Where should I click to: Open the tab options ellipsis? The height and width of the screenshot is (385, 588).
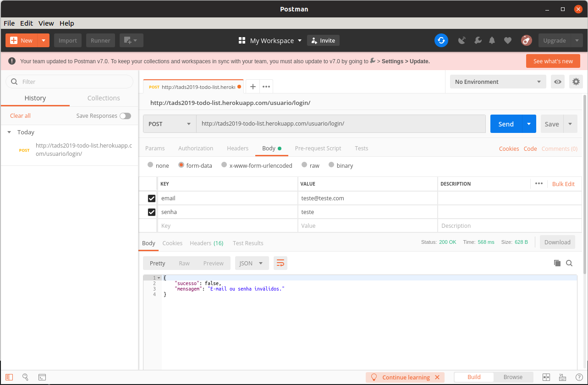tap(266, 87)
